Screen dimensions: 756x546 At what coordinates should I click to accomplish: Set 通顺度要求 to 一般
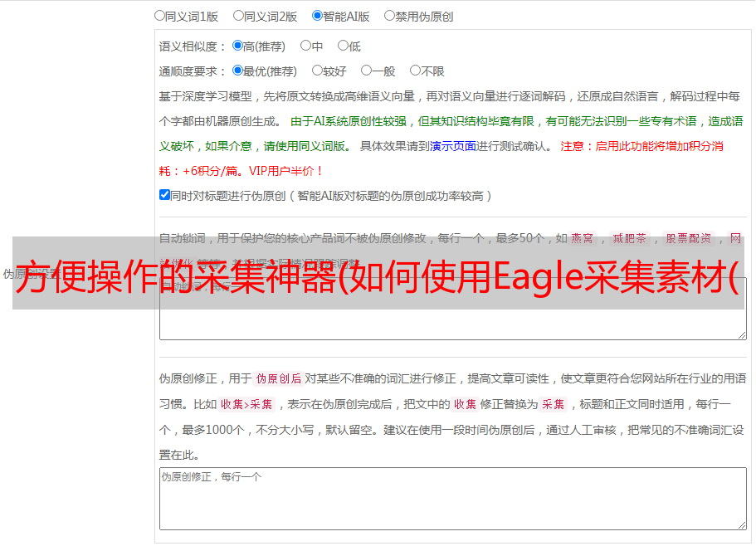pyautogui.click(x=366, y=71)
